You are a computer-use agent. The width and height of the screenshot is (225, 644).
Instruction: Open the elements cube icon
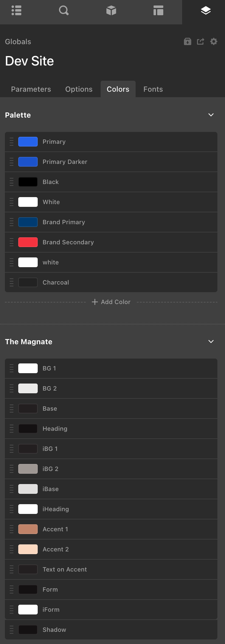coord(111,11)
